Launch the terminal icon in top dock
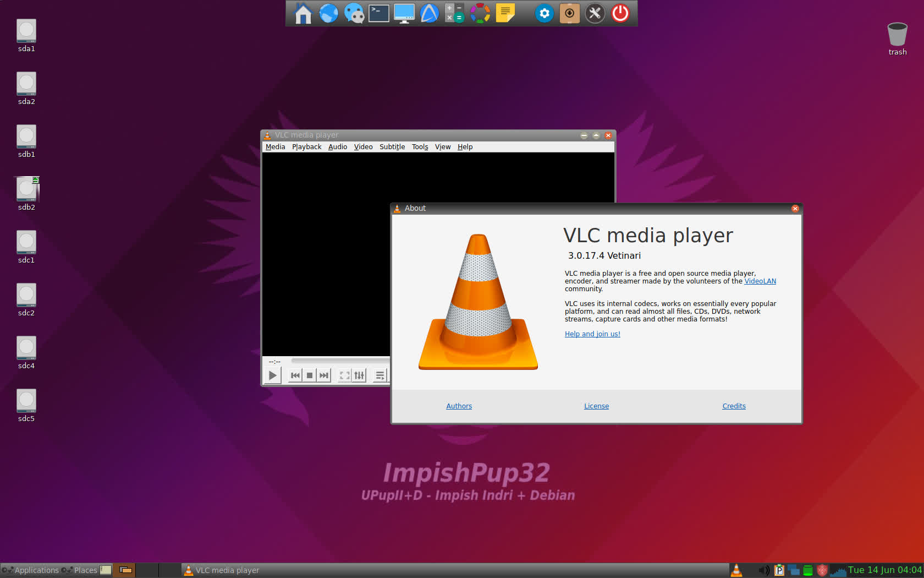924x578 pixels. tap(379, 13)
